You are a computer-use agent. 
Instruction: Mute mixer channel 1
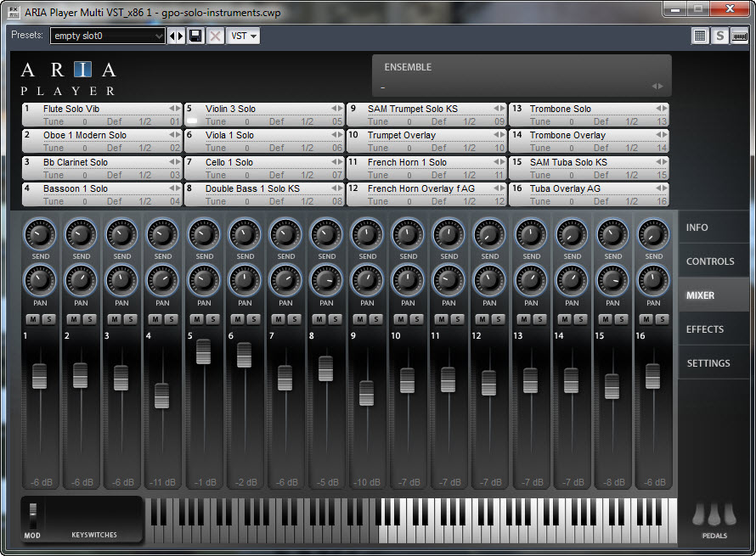click(x=33, y=319)
